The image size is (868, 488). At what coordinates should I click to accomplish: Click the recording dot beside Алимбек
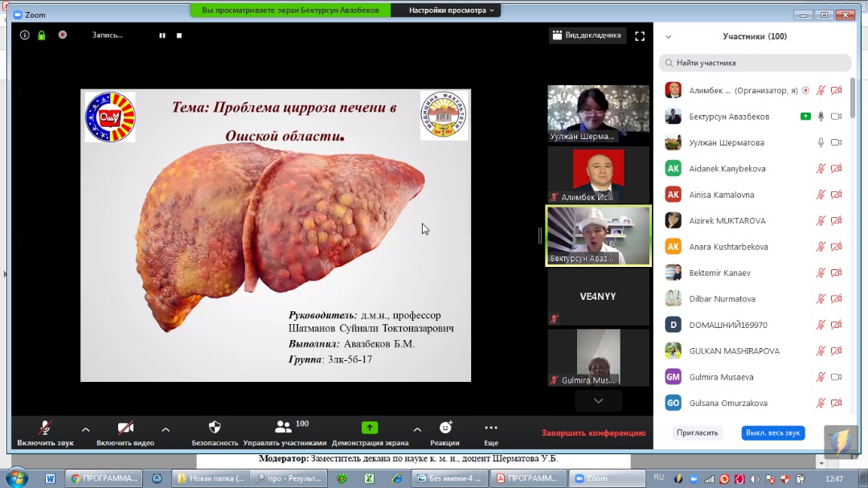click(806, 90)
